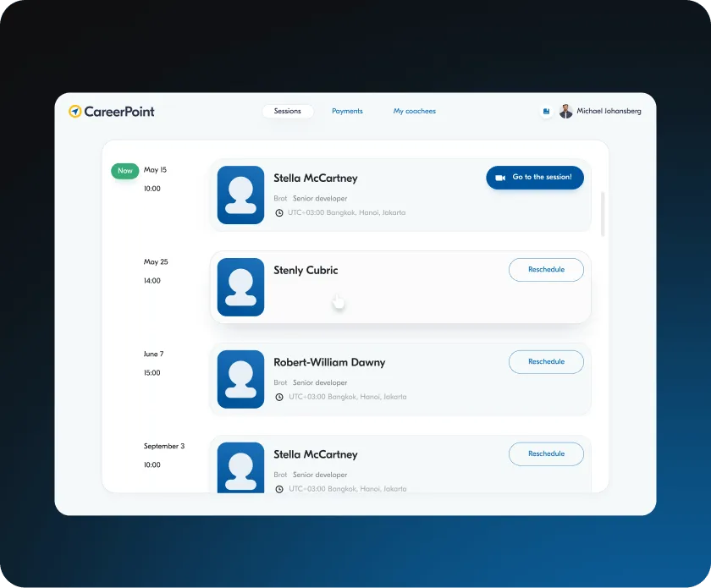This screenshot has height=588, width=711.
Task: Click the clock icon in May 15 card
Action: click(x=279, y=212)
